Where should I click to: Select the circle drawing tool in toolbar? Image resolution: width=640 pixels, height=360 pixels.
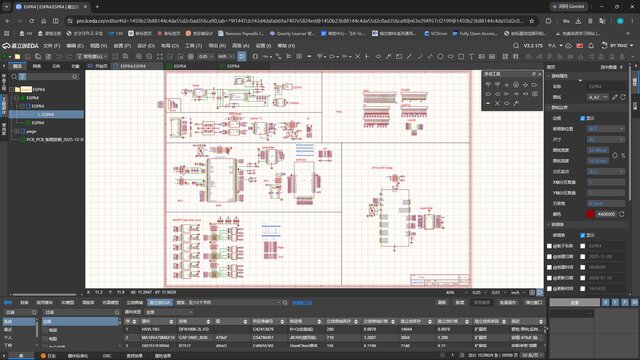pos(440,56)
